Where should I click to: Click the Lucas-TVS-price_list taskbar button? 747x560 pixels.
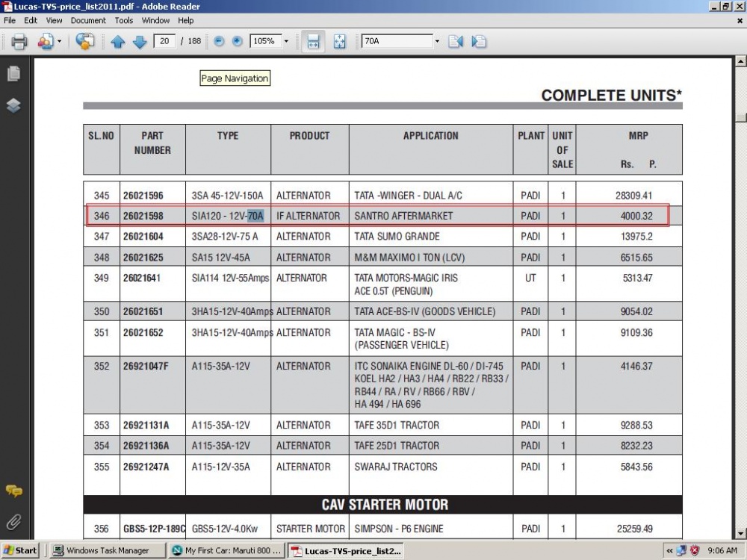pyautogui.click(x=347, y=550)
